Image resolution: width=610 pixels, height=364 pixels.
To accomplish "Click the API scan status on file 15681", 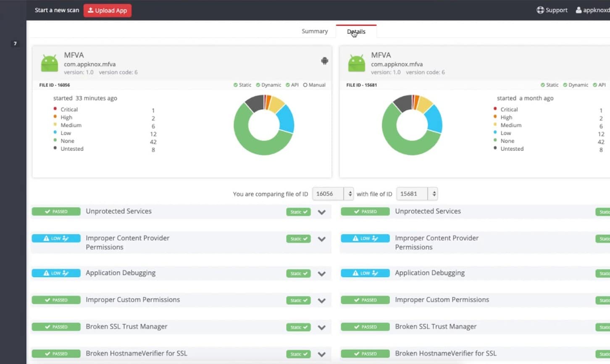I will click(x=599, y=85).
